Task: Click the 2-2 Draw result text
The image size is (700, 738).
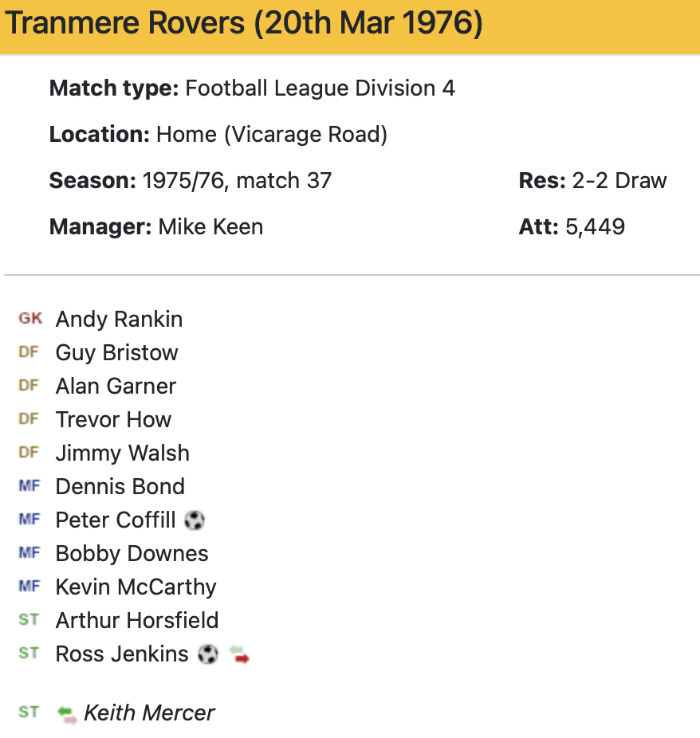Action: click(619, 181)
